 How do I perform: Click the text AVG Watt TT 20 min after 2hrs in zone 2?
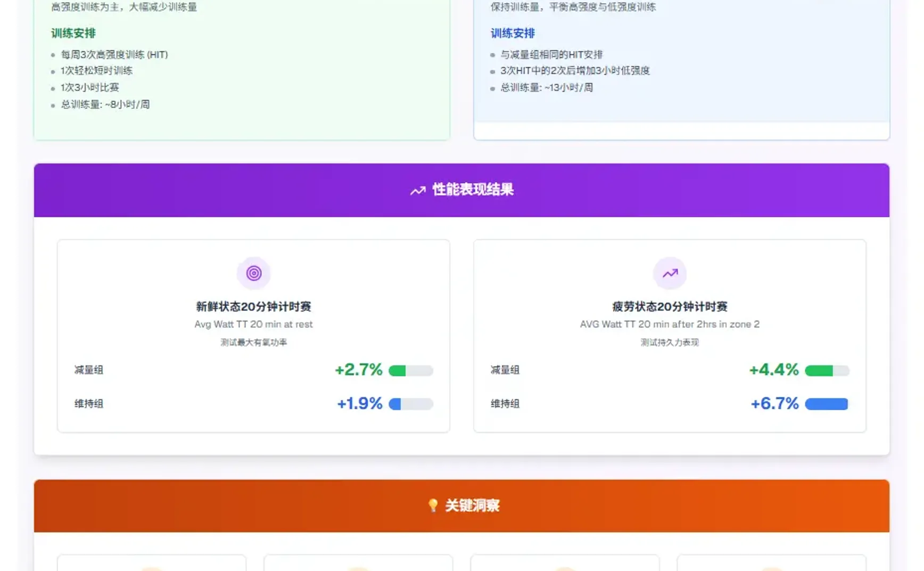point(670,324)
